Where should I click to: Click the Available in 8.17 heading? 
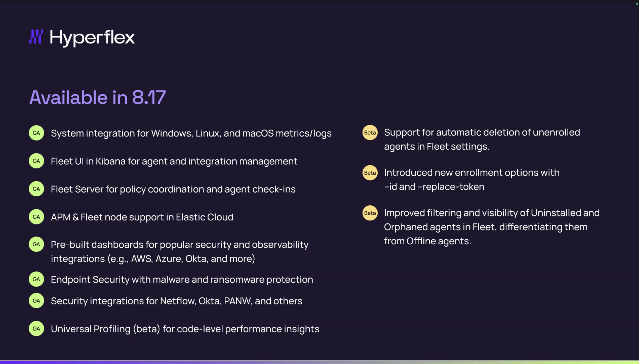[x=98, y=97]
